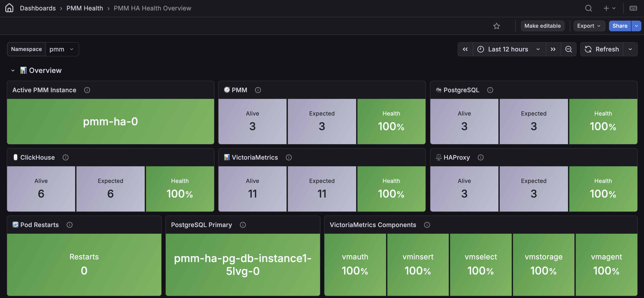Shift time range backward
The height and width of the screenshot is (298, 644).
coord(465,49)
